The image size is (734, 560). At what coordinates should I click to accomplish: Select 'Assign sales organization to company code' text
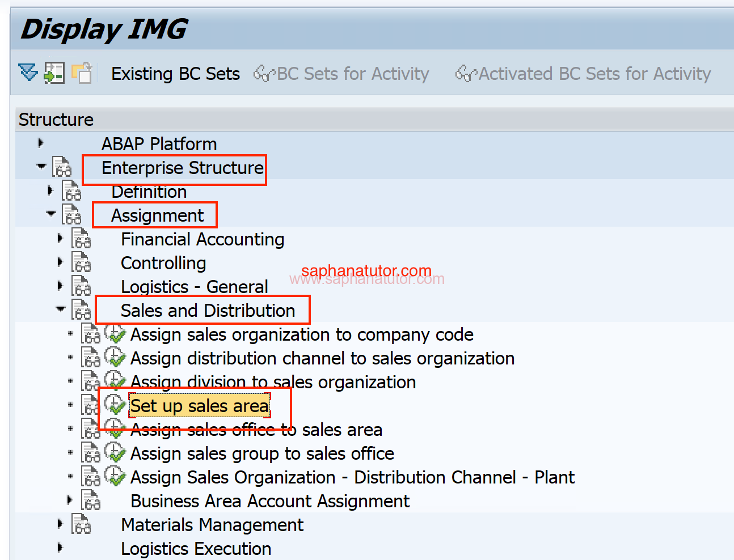(302, 334)
